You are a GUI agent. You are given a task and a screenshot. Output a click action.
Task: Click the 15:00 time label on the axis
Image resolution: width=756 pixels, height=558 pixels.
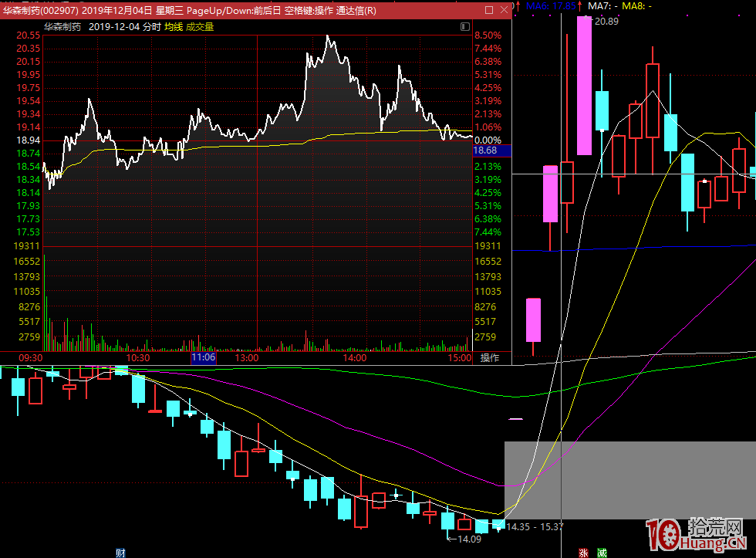pos(459,358)
